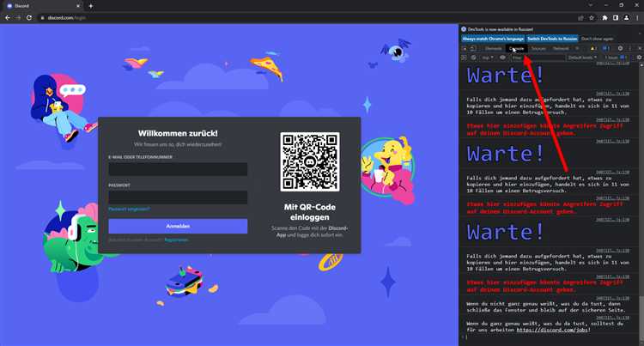Switch to the Console tab
The width and height of the screenshot is (644, 346).
pos(517,48)
